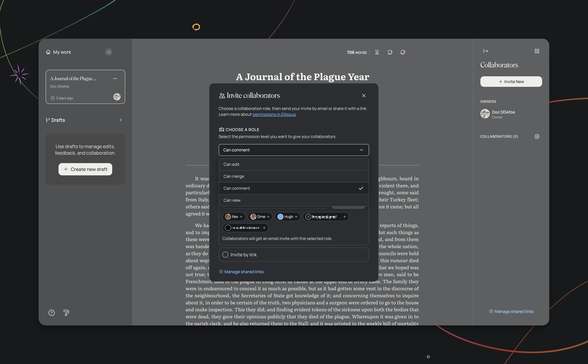This screenshot has width=588, height=364.
Task: Click the coffee cup focus icon
Action: pos(390,52)
